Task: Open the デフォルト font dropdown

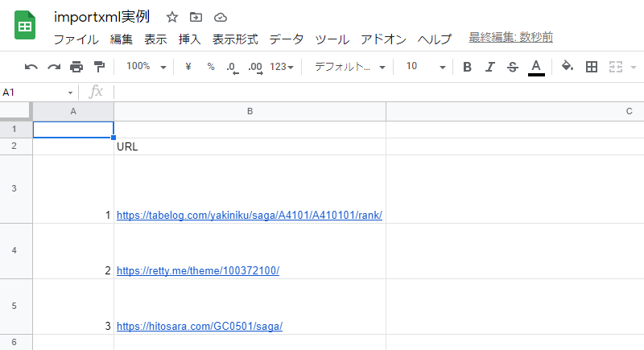Action: click(x=350, y=67)
